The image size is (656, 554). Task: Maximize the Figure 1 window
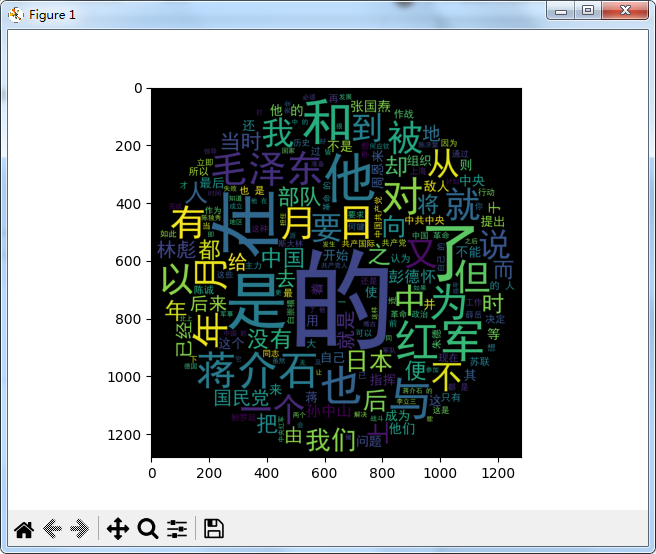click(588, 11)
